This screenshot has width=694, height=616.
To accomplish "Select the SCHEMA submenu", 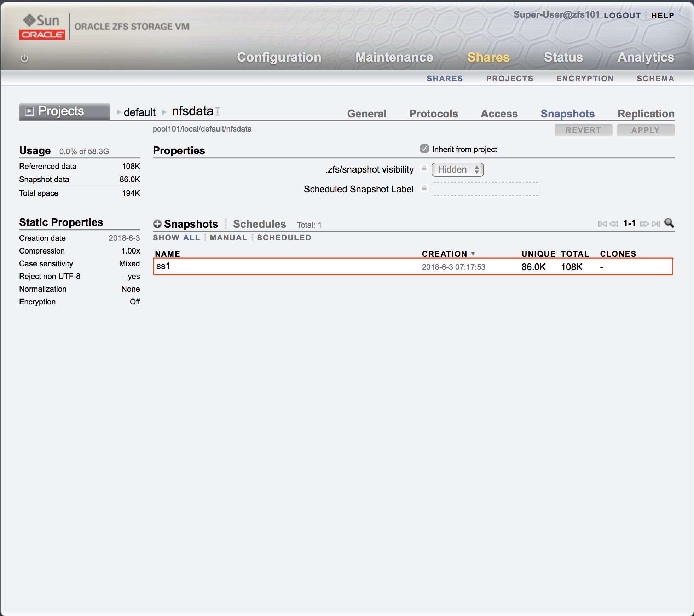I will click(655, 79).
